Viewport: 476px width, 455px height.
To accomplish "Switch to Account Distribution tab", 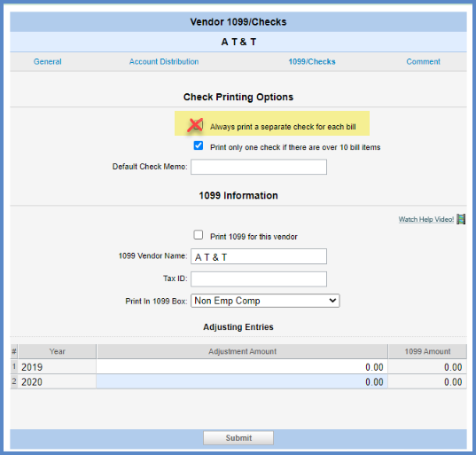I will (x=164, y=62).
